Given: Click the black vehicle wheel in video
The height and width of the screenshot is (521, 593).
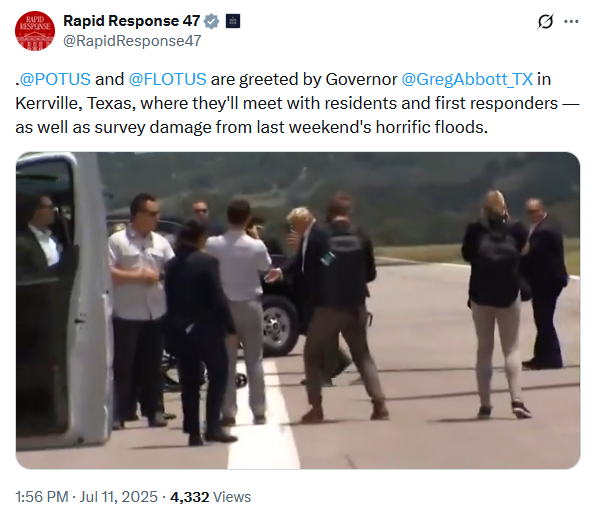Looking at the screenshot, I should pyautogui.click(x=281, y=325).
